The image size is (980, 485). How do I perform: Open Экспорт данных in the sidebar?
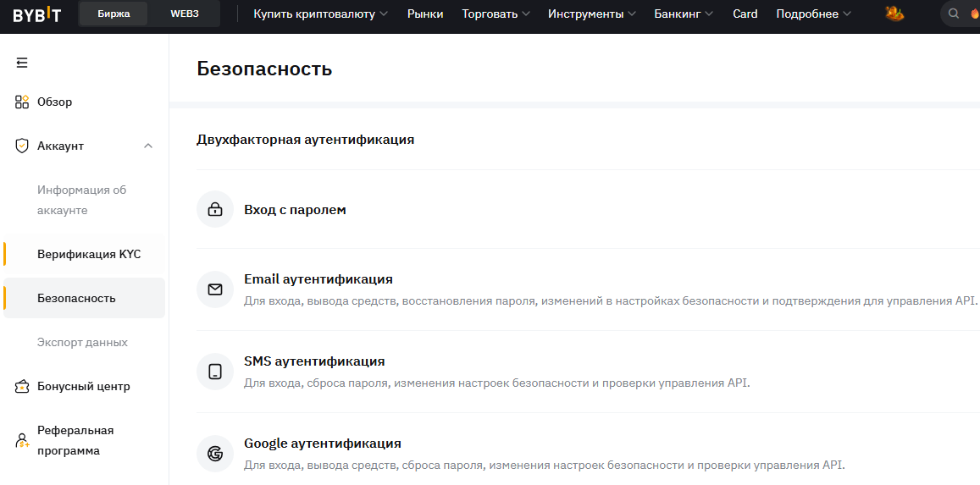tap(82, 342)
